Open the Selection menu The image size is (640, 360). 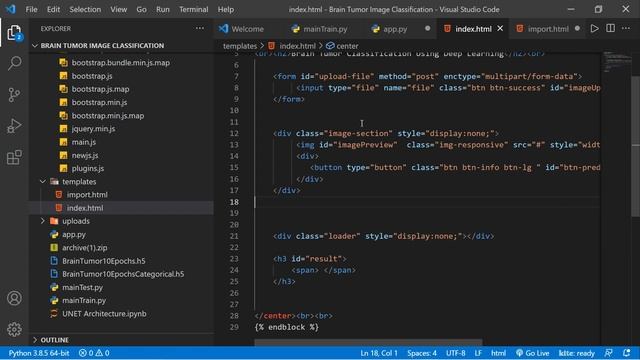85,9
